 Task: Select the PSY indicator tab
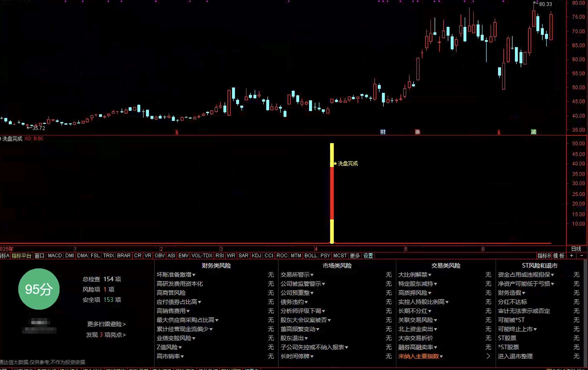click(x=325, y=255)
